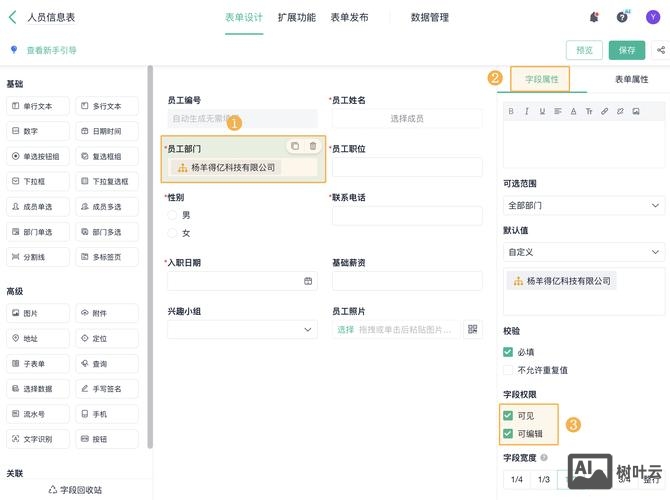Add a 部门单选 field component

tap(38, 232)
